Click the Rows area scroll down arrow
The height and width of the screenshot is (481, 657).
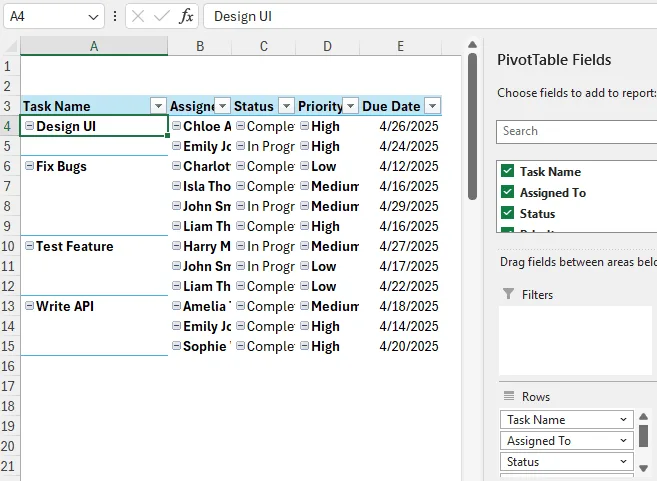tap(644, 468)
